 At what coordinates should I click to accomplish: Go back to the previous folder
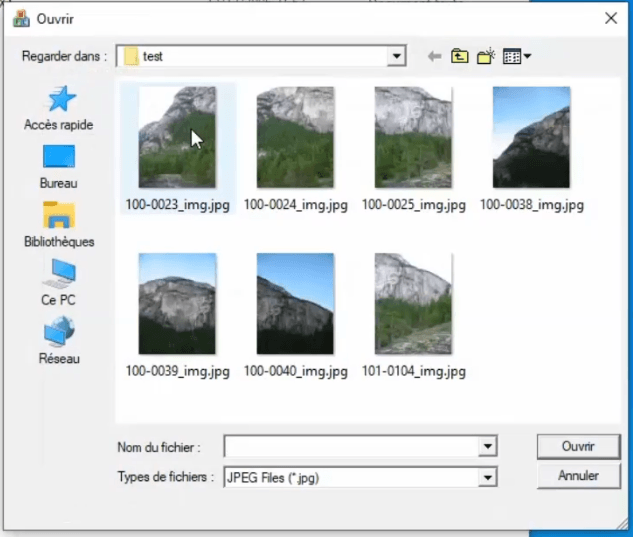point(434,56)
